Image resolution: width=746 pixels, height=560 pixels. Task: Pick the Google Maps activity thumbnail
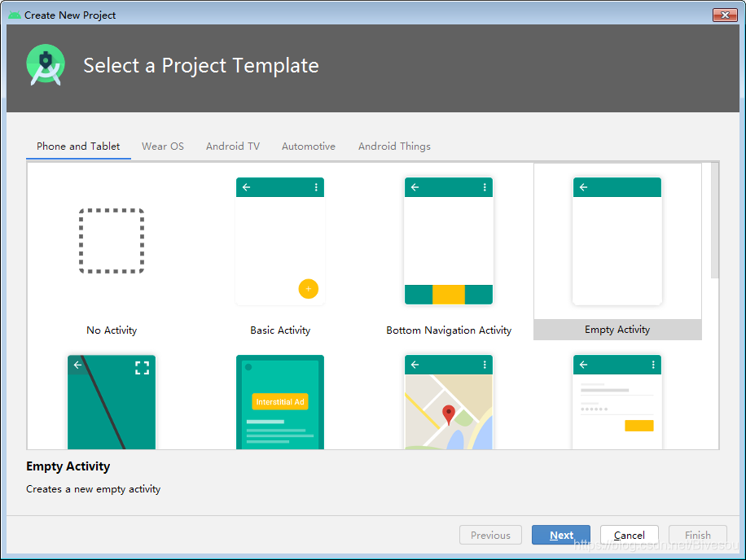coord(449,402)
